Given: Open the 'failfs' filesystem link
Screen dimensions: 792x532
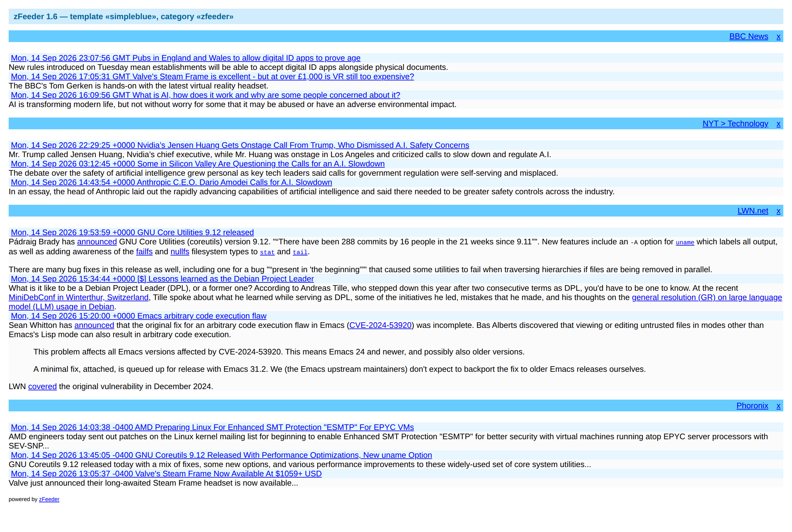Looking at the screenshot, I should [x=144, y=252].
